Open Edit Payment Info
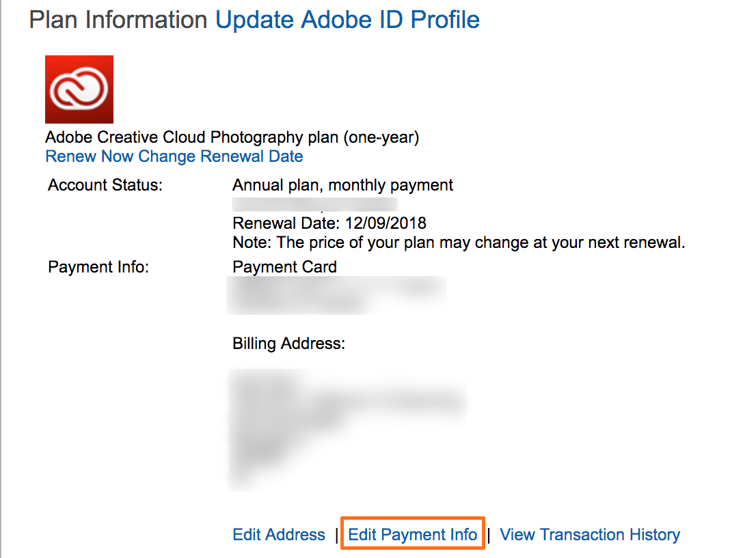 click(413, 535)
